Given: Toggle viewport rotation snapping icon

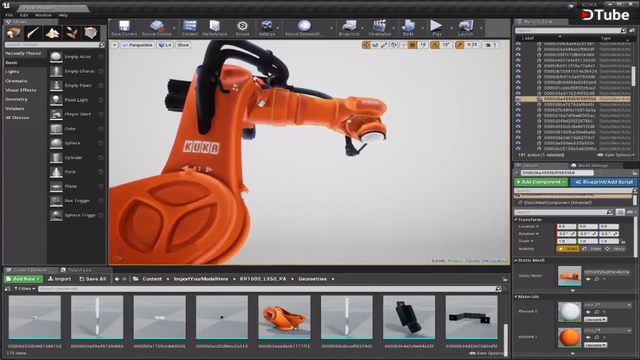Looking at the screenshot, I should 435,45.
